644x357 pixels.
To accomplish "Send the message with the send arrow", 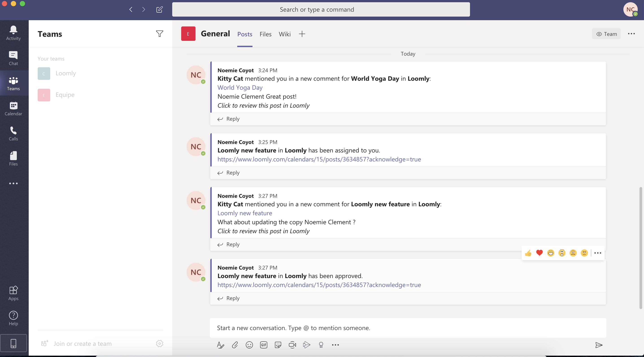I will pos(599,345).
